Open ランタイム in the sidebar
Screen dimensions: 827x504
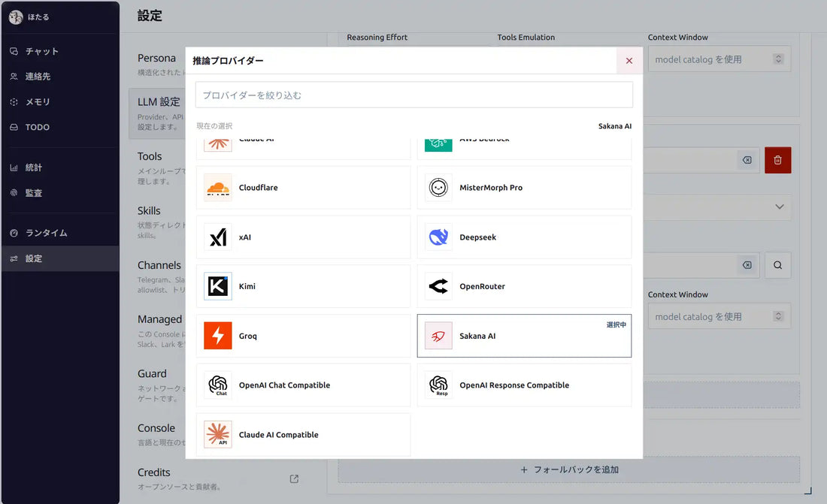pyautogui.click(x=60, y=233)
